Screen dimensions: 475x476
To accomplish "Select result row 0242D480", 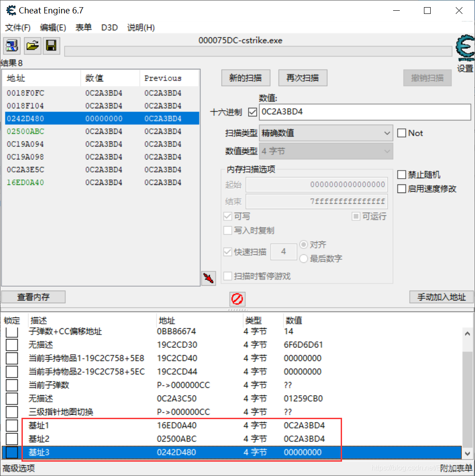I will click(x=102, y=119).
